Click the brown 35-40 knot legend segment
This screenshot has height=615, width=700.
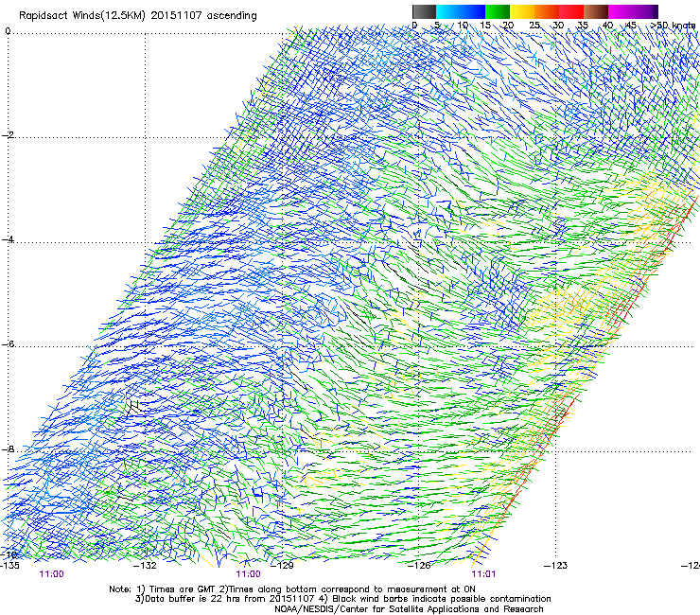596,11
